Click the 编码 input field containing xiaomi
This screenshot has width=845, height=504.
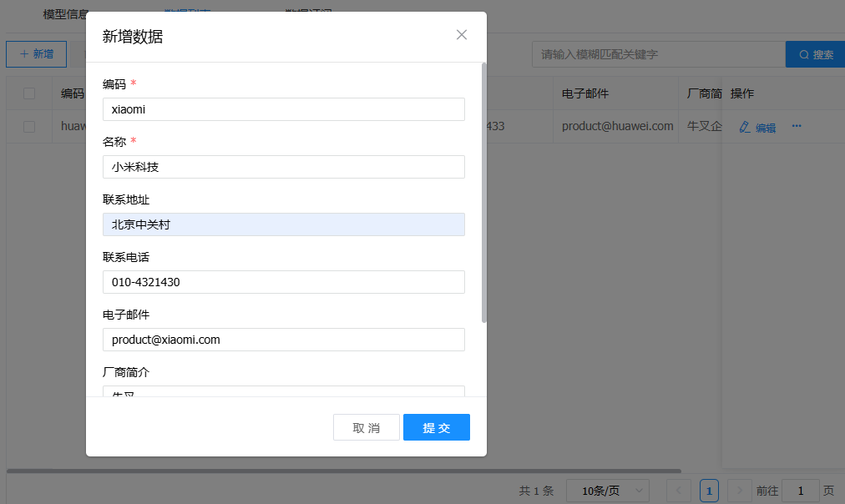click(283, 109)
